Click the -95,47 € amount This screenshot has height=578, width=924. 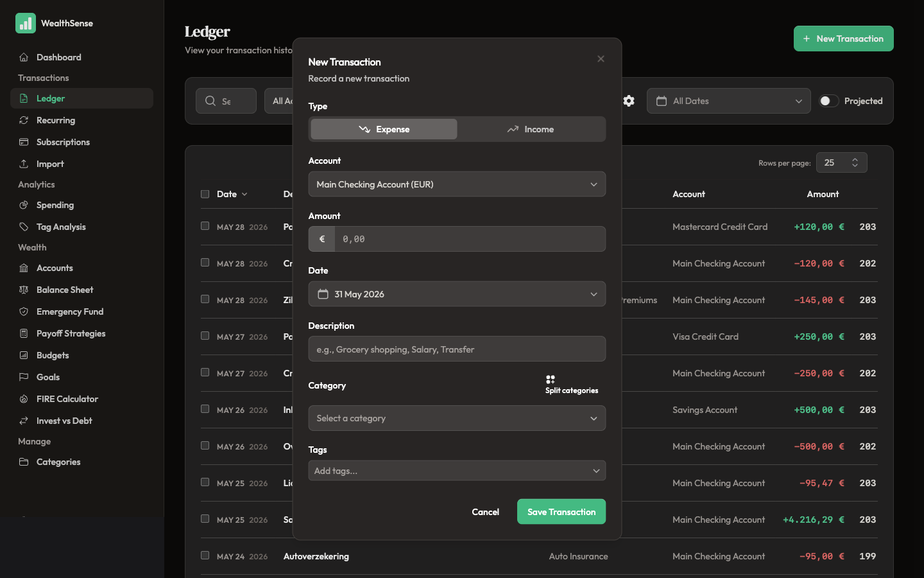coord(822,483)
